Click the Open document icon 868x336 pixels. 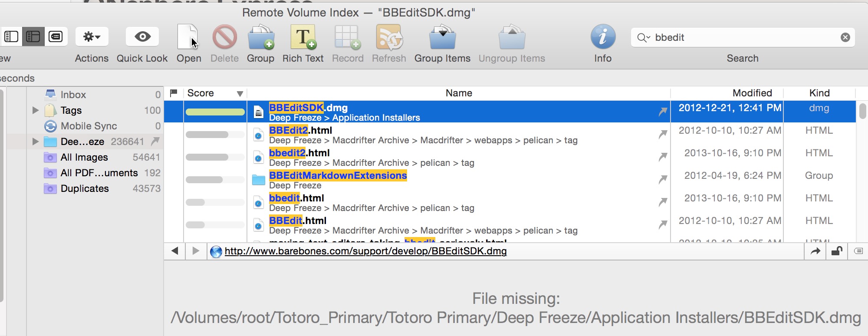coord(188,37)
